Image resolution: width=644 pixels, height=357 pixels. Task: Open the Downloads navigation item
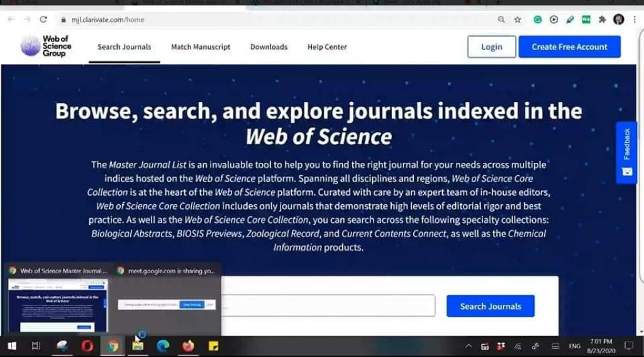(269, 47)
